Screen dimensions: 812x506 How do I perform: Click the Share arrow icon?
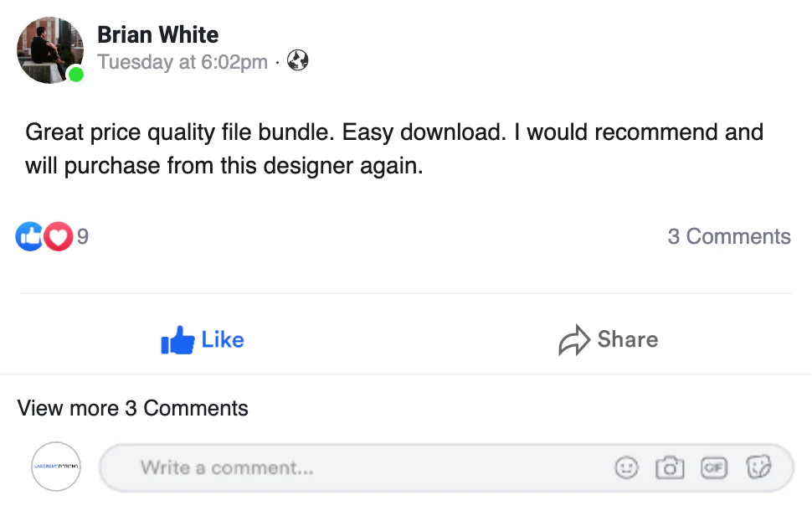coord(574,341)
